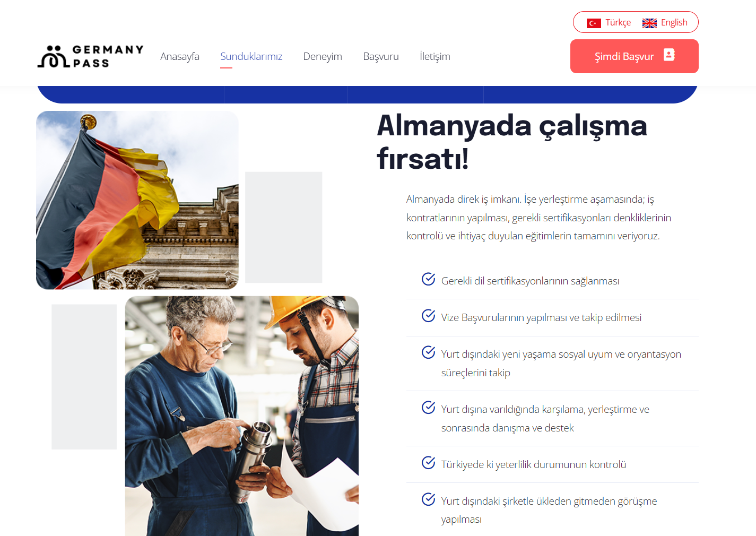Open the Anasayfa menu item

click(180, 56)
